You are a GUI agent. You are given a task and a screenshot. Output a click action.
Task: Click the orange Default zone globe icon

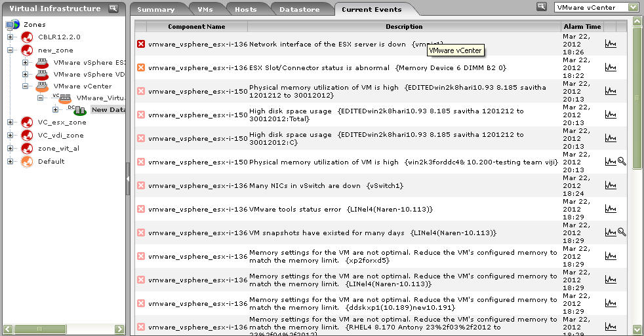pos(27,161)
